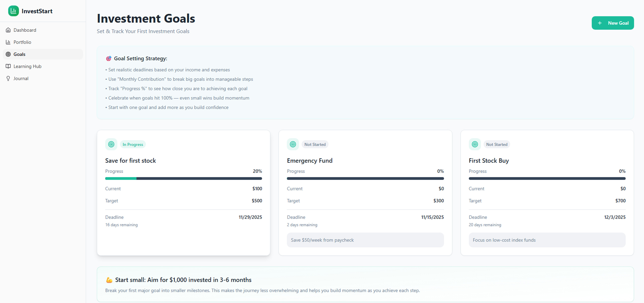Click the Learning Hub book icon

8,66
